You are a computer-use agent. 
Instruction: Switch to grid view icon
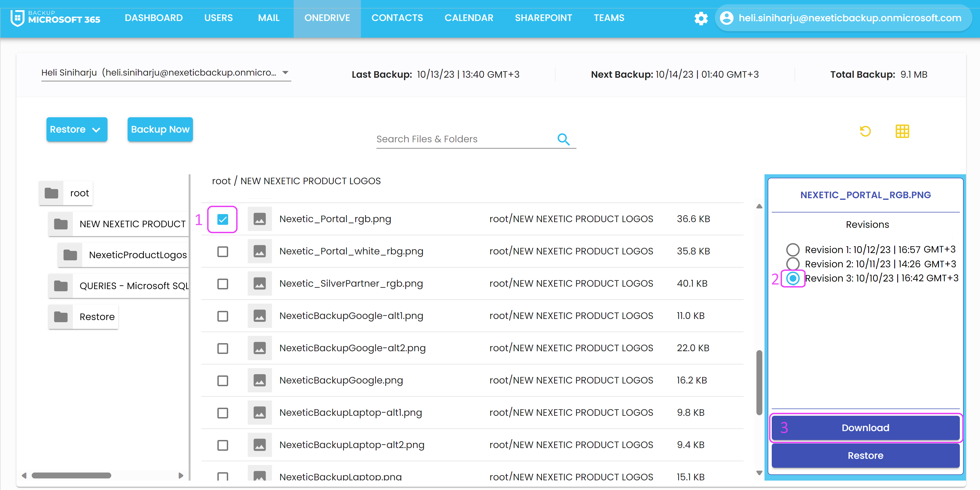pyautogui.click(x=902, y=131)
